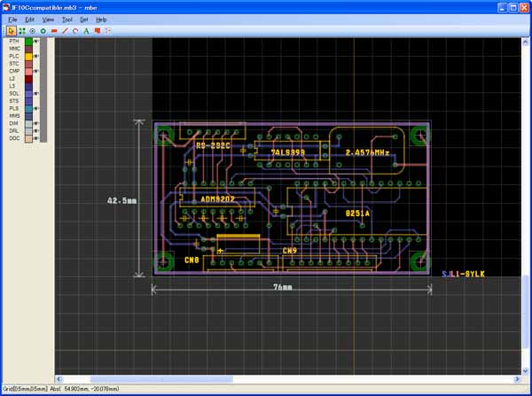The height and width of the screenshot is (396, 532).
Task: Select the RS-232C silkscreen text
Action: 213,146
